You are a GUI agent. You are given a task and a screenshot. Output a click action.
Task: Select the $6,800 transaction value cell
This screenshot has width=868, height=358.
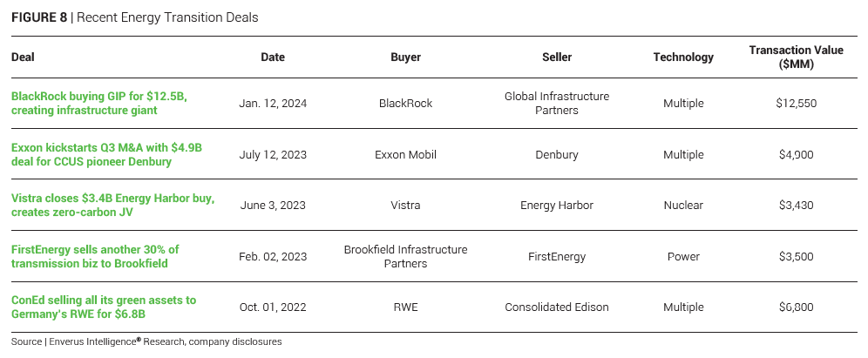click(x=795, y=307)
